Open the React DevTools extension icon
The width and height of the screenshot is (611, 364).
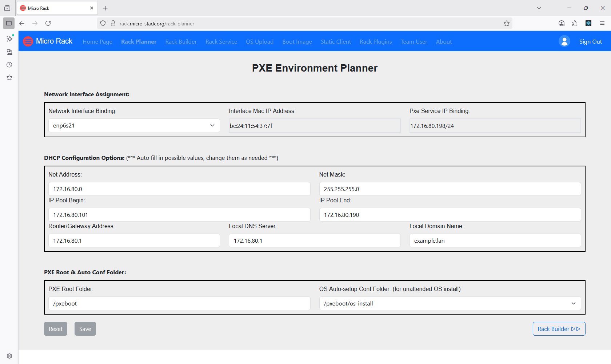(x=588, y=23)
